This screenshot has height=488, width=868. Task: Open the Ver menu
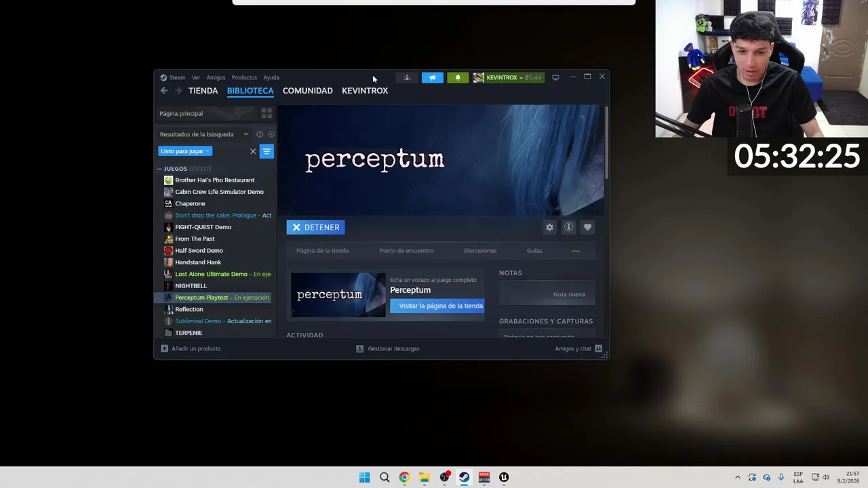coord(196,77)
